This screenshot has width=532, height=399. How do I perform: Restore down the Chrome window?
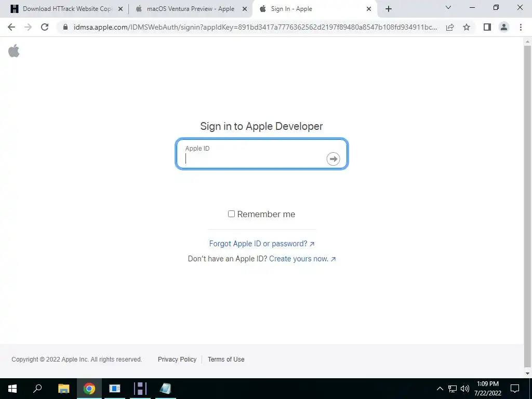pyautogui.click(x=496, y=7)
